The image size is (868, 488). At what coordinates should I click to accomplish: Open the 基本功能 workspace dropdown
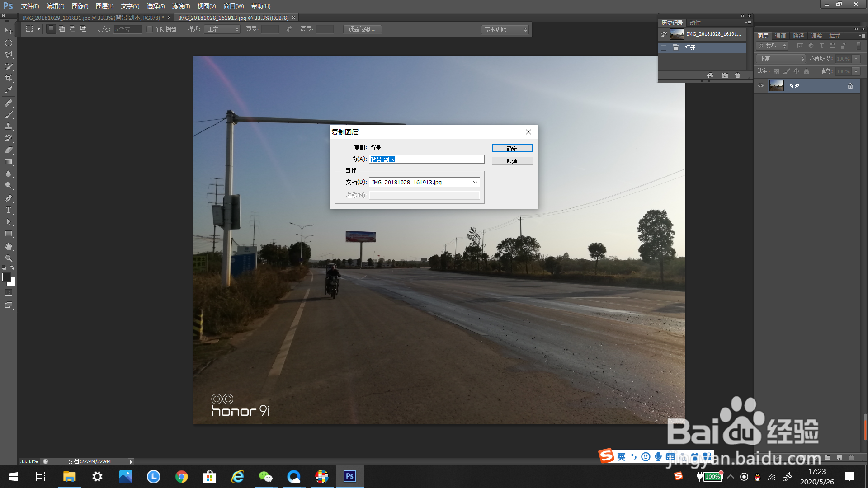[x=505, y=29]
